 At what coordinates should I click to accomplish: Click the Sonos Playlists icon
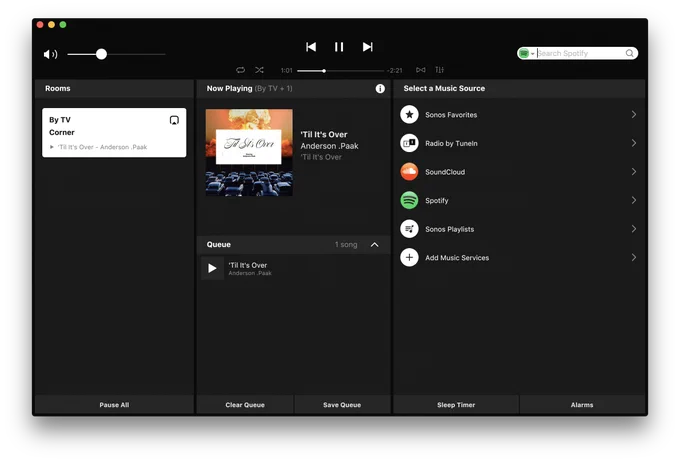[409, 229]
